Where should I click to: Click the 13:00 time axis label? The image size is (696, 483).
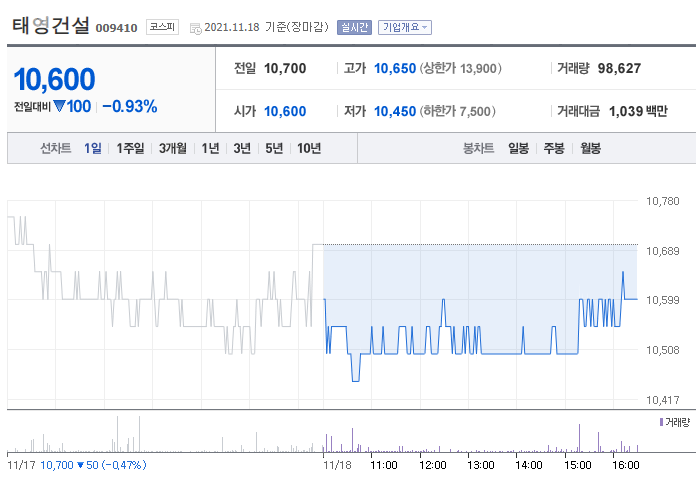[x=481, y=465]
